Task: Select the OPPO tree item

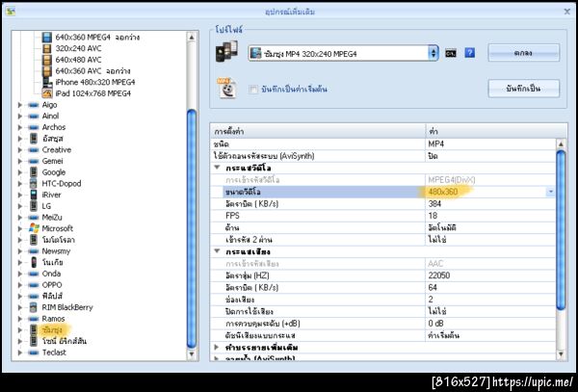Action: [x=52, y=285]
